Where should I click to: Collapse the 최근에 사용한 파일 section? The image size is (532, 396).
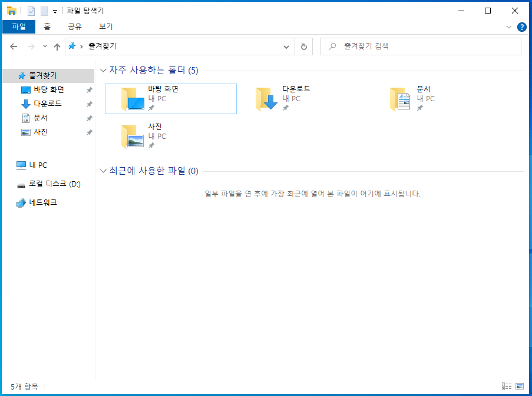[103, 171]
